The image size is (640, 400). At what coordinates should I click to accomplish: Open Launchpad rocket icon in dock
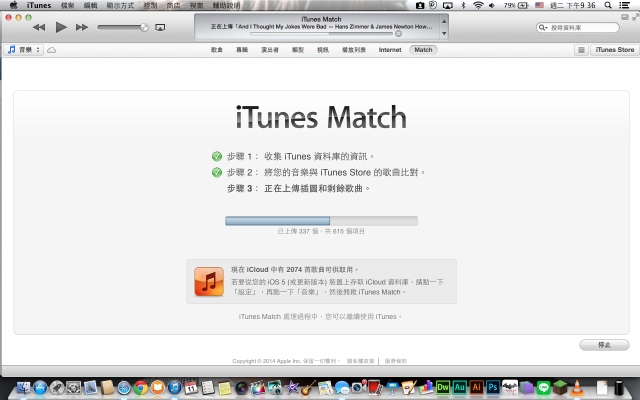tap(57, 387)
